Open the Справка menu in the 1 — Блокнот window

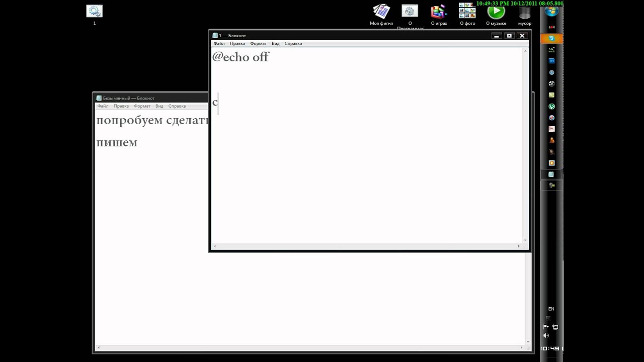click(293, 43)
